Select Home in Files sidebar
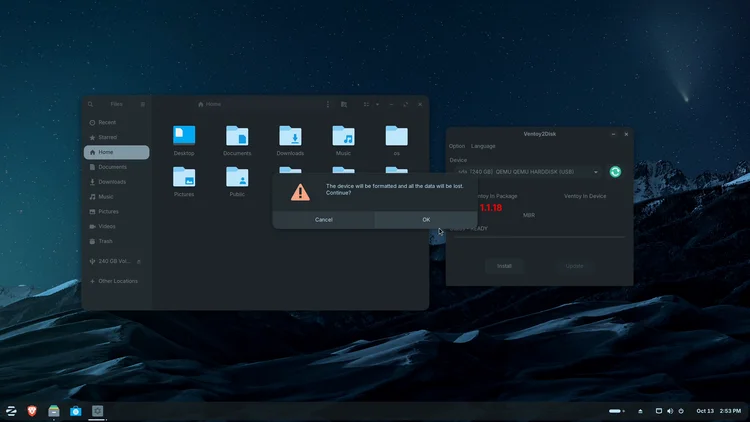Image resolution: width=750 pixels, height=422 pixels. [x=116, y=152]
